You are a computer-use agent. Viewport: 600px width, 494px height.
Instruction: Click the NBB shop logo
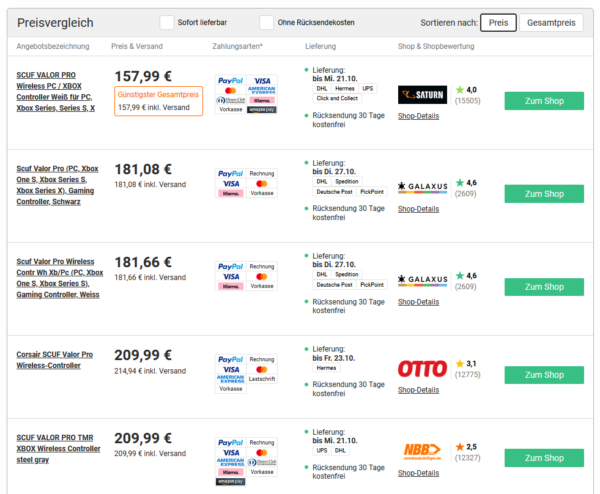point(422,452)
